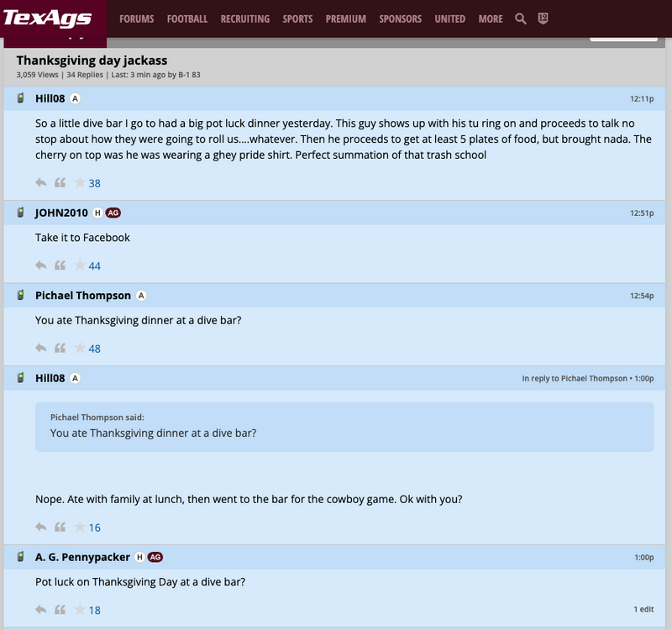Viewport: 672px width, 630px height.
Task: Expand the MORE navigation menu
Action: click(x=489, y=18)
